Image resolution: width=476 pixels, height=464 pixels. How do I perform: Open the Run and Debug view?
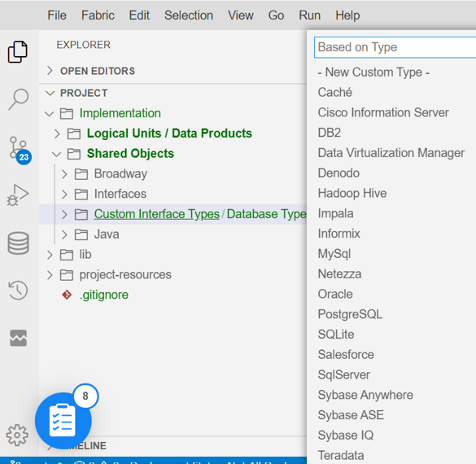tap(18, 195)
